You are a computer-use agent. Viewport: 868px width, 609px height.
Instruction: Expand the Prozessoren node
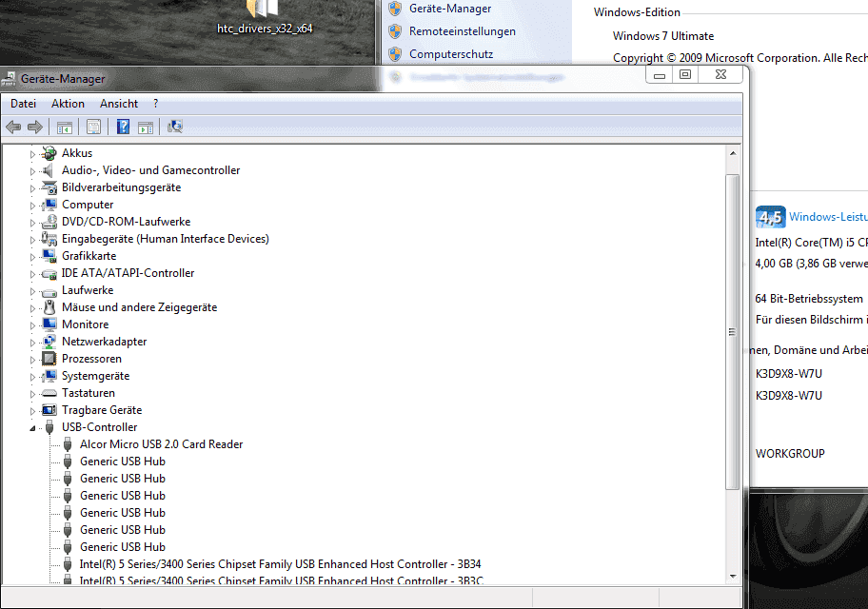pyautogui.click(x=32, y=360)
